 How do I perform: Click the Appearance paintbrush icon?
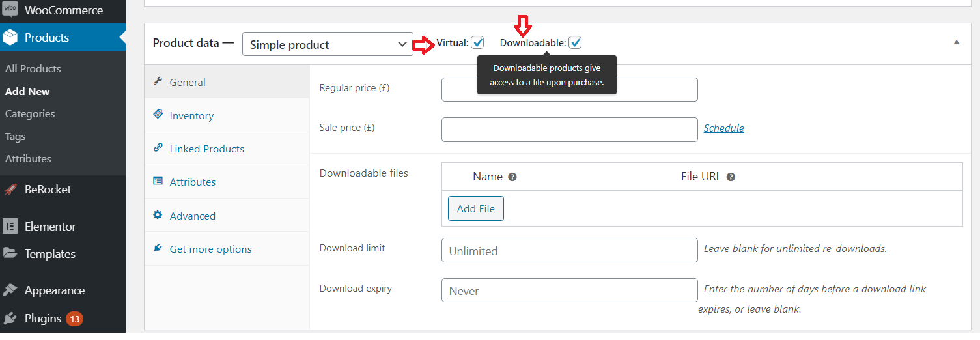pyautogui.click(x=10, y=290)
